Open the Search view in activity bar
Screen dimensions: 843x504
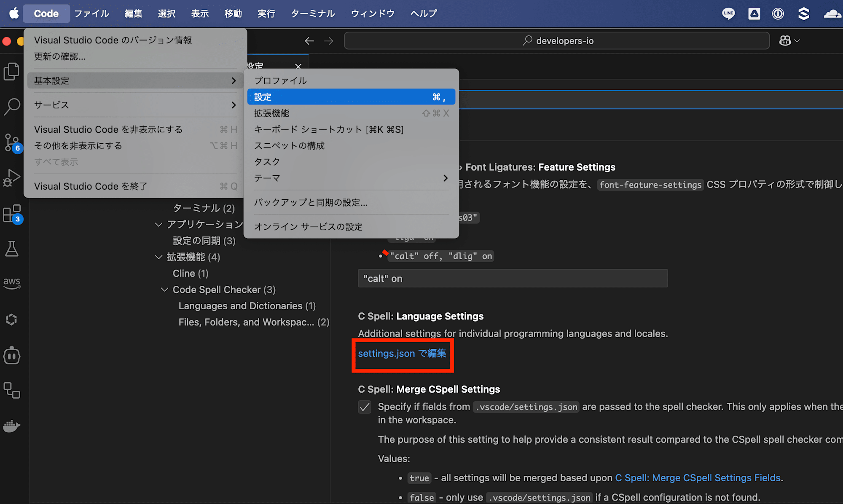pos(12,107)
